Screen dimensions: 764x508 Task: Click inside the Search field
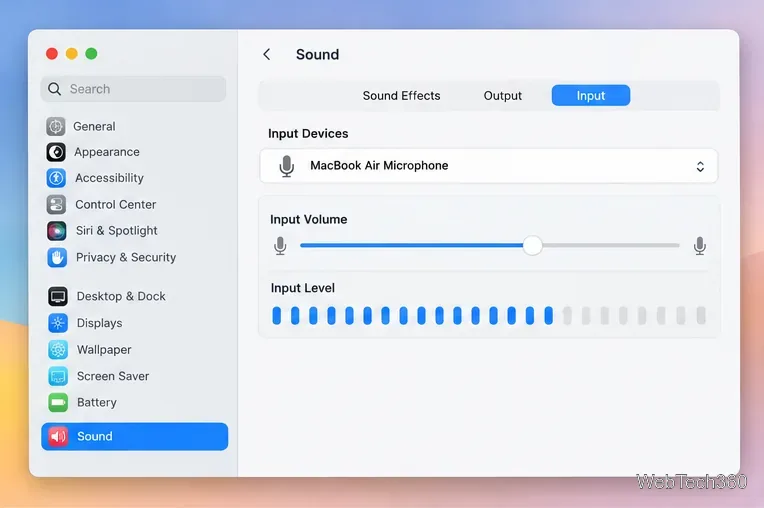(x=133, y=89)
